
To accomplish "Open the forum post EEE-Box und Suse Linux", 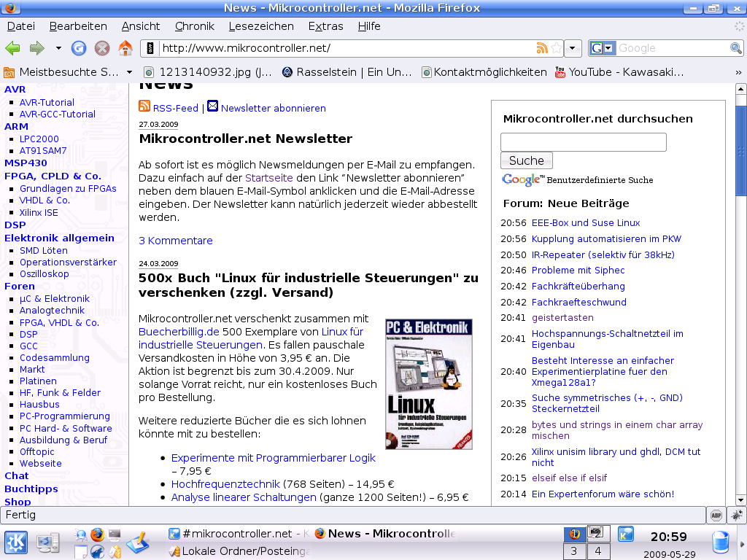I will point(586,223).
